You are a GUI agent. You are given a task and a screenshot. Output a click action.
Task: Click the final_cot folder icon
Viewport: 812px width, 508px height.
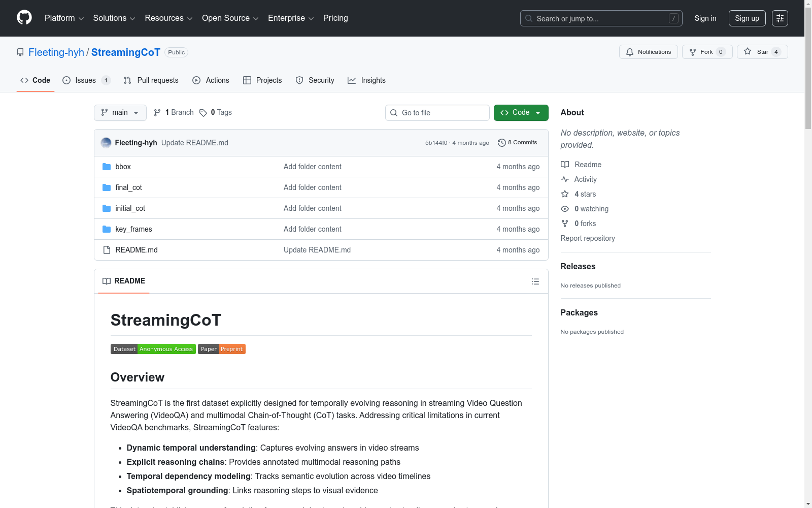(107, 187)
